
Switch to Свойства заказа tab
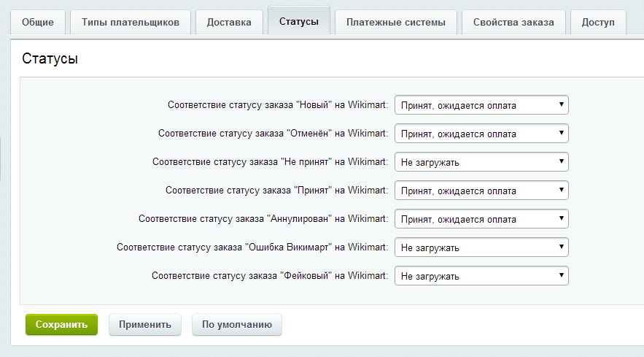click(x=513, y=22)
